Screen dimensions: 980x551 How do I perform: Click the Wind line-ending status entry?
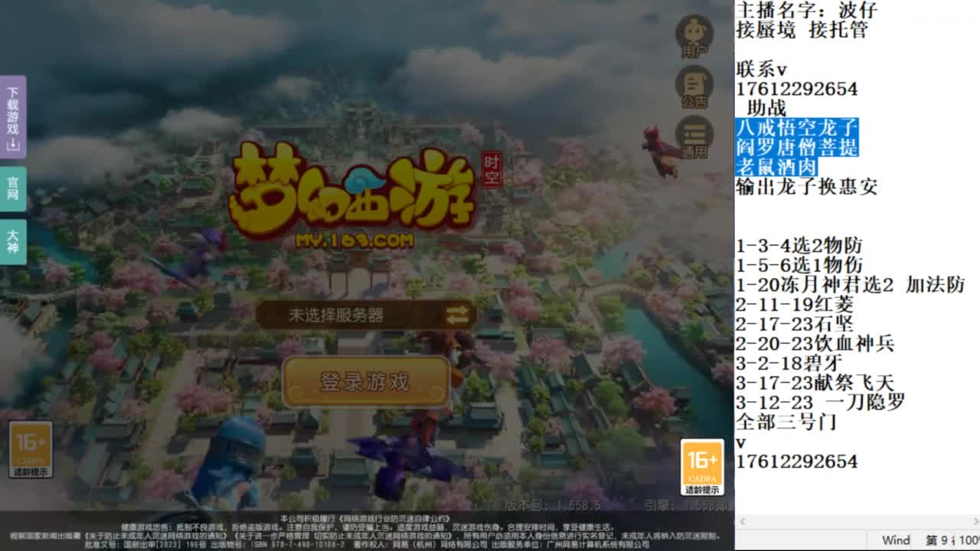pos(896,540)
